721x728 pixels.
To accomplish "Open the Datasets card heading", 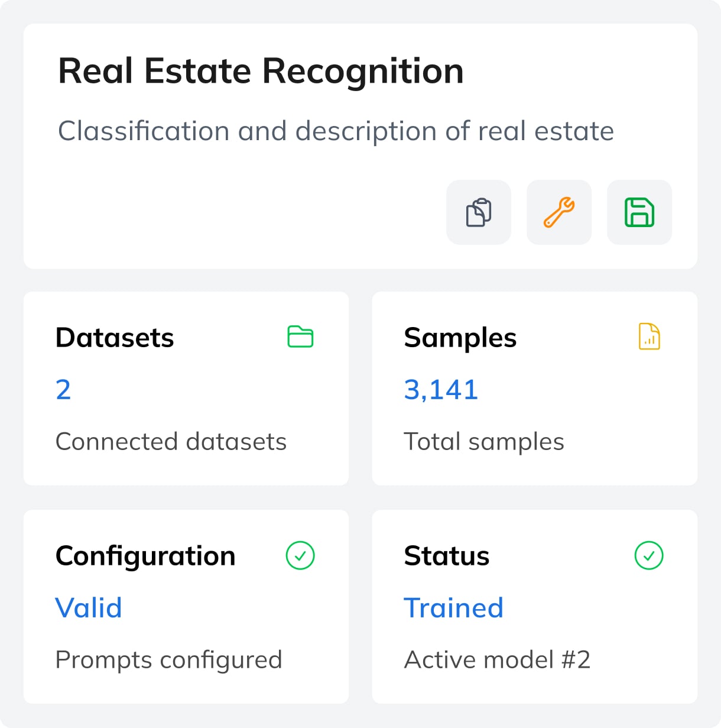I will [x=115, y=338].
